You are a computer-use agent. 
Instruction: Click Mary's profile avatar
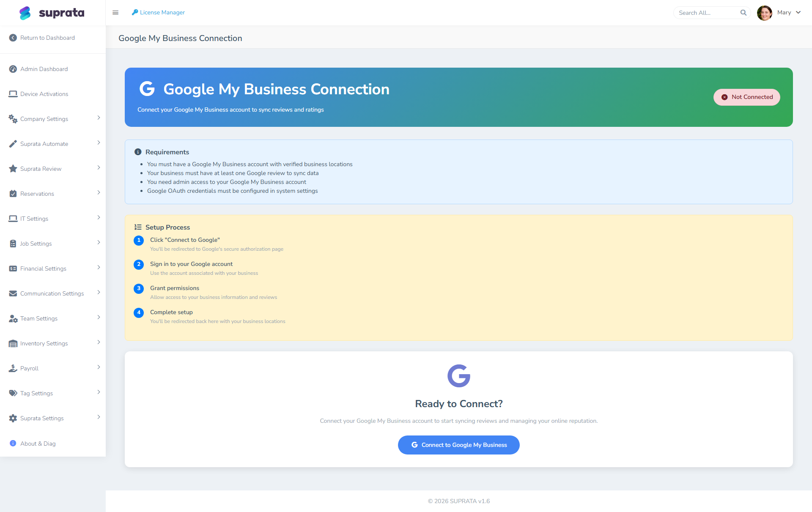coord(765,13)
